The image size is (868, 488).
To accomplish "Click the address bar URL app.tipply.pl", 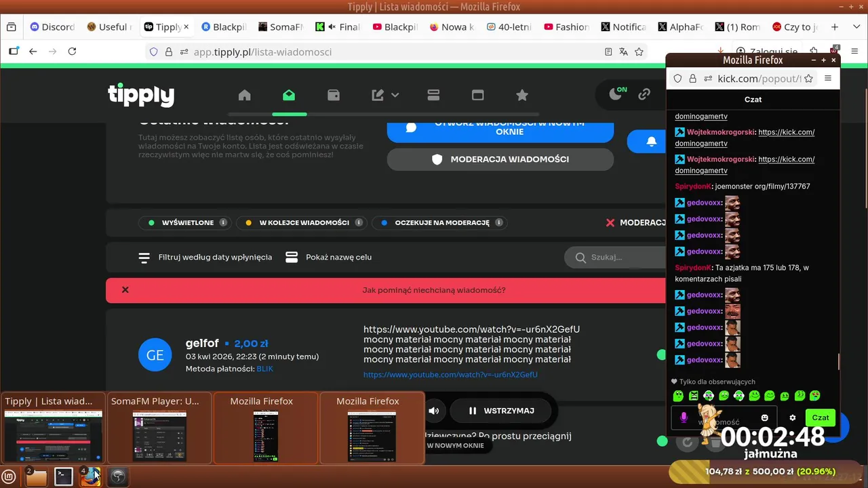I will [x=262, y=52].
